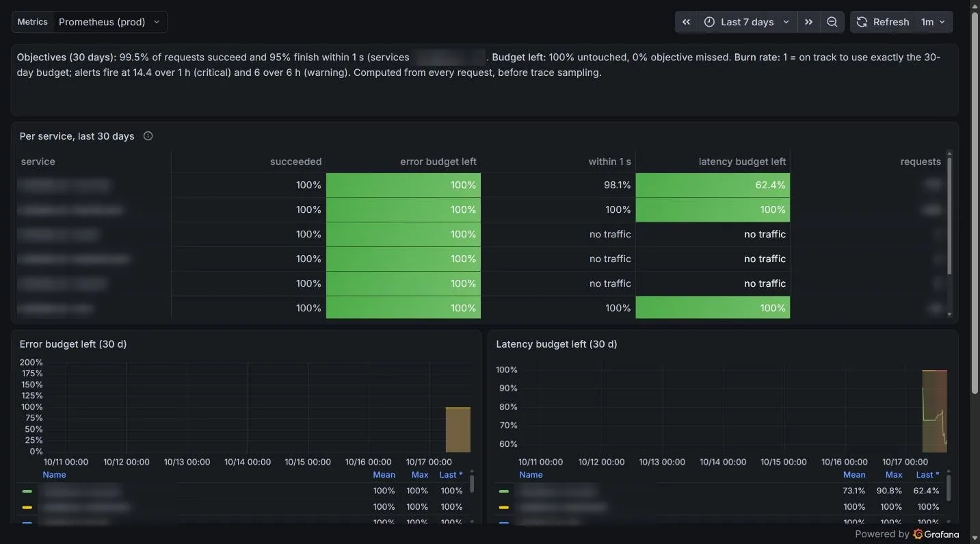Sort Error budget legend by Mean header
The height and width of the screenshot is (544, 980).
(384, 475)
